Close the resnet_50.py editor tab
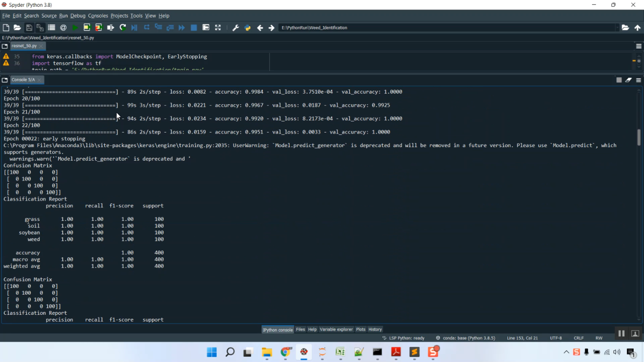644x362 pixels. [x=41, y=46]
